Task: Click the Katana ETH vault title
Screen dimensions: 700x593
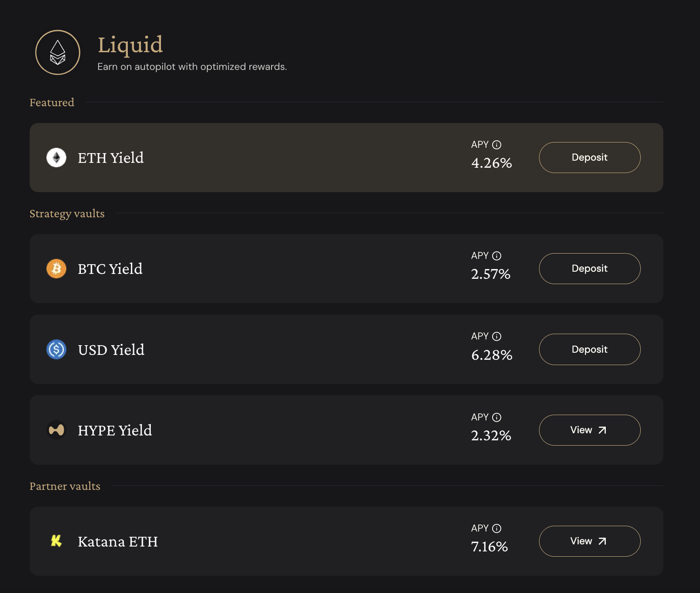Action: click(x=118, y=542)
